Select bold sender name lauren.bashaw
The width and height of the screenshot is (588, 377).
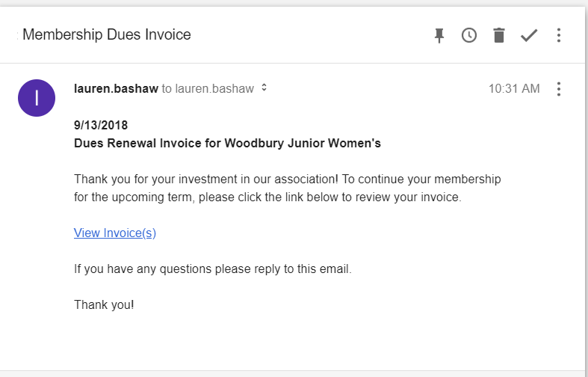116,88
